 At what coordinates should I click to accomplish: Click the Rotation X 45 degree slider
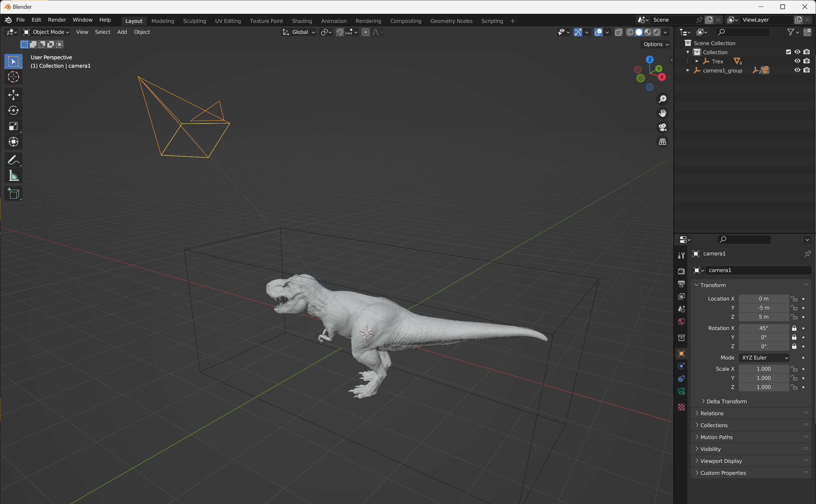[764, 328]
